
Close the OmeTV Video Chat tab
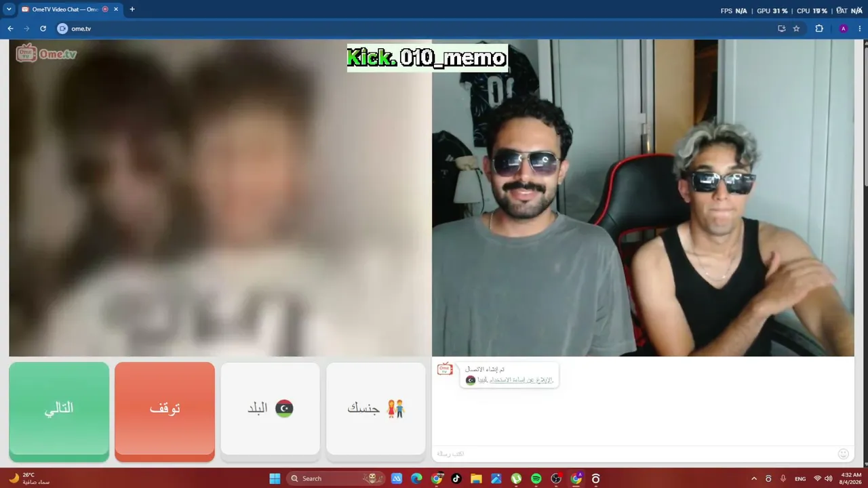click(x=115, y=9)
